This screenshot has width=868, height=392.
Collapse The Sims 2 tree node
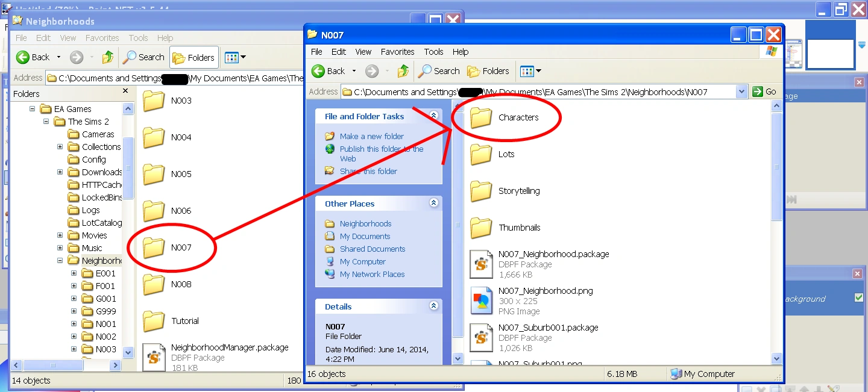click(46, 122)
